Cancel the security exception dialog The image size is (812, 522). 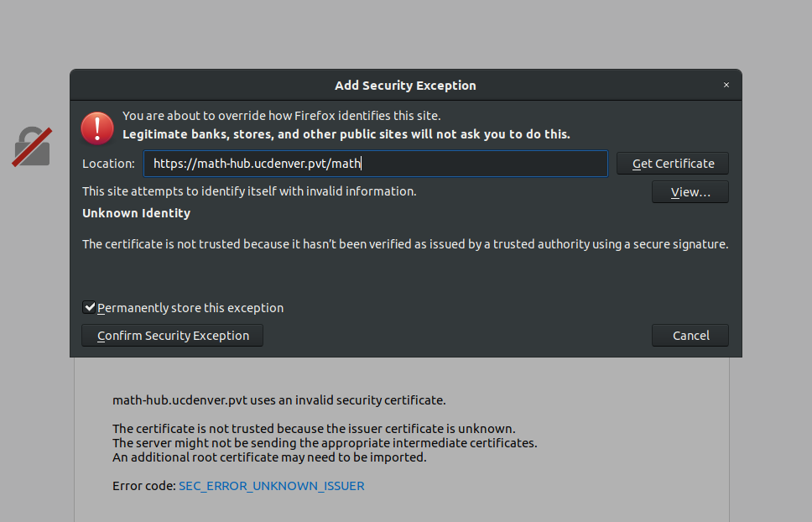[x=690, y=336]
